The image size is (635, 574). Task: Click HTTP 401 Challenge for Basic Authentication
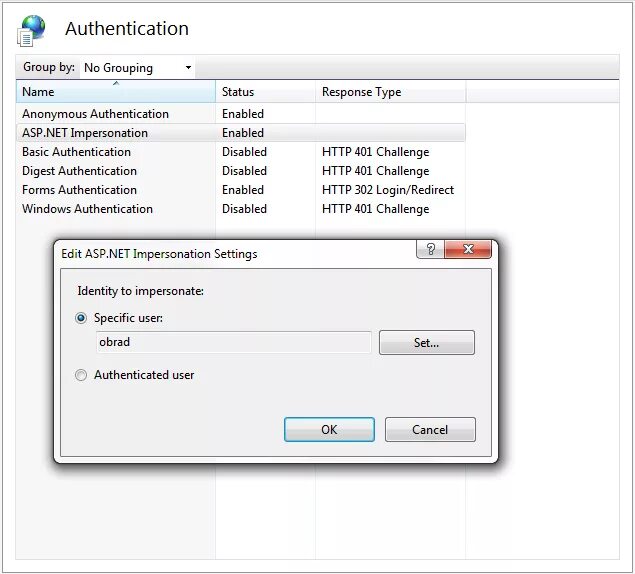click(375, 152)
